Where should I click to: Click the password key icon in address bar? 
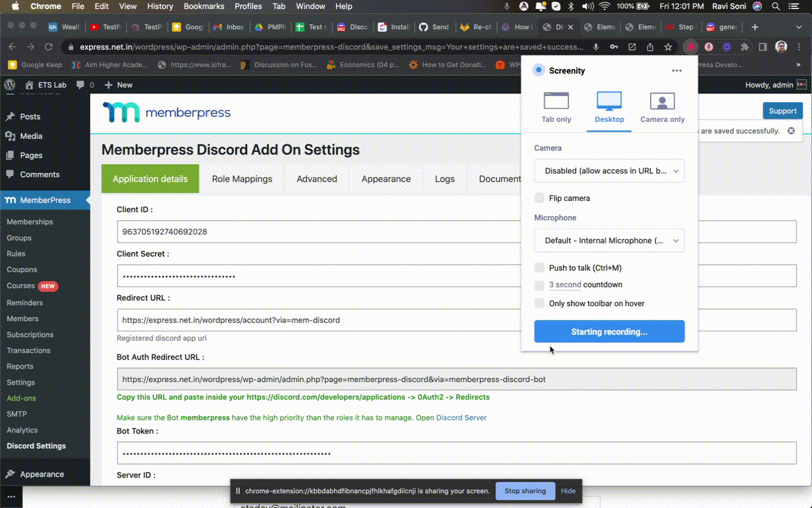point(614,47)
